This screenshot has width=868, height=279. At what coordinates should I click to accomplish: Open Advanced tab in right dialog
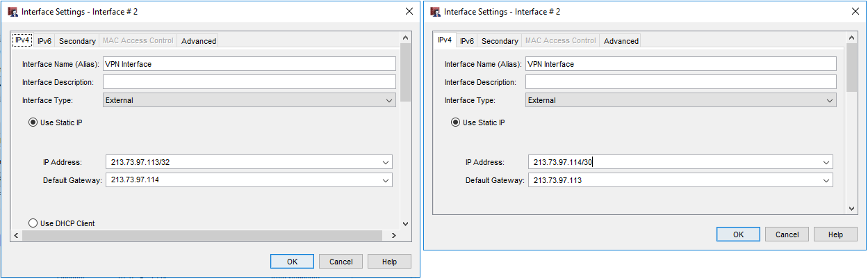[621, 41]
